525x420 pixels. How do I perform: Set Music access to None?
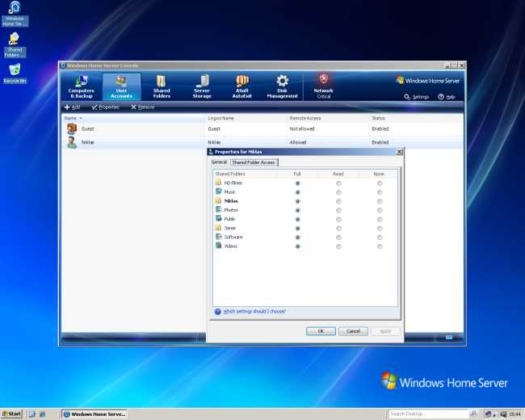[x=380, y=192]
